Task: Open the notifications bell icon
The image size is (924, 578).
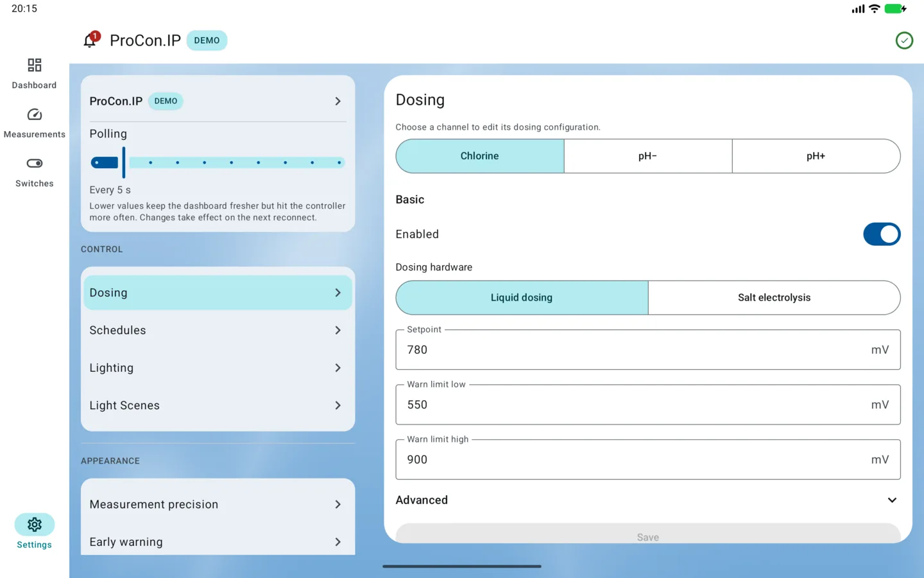Action: 90,40
